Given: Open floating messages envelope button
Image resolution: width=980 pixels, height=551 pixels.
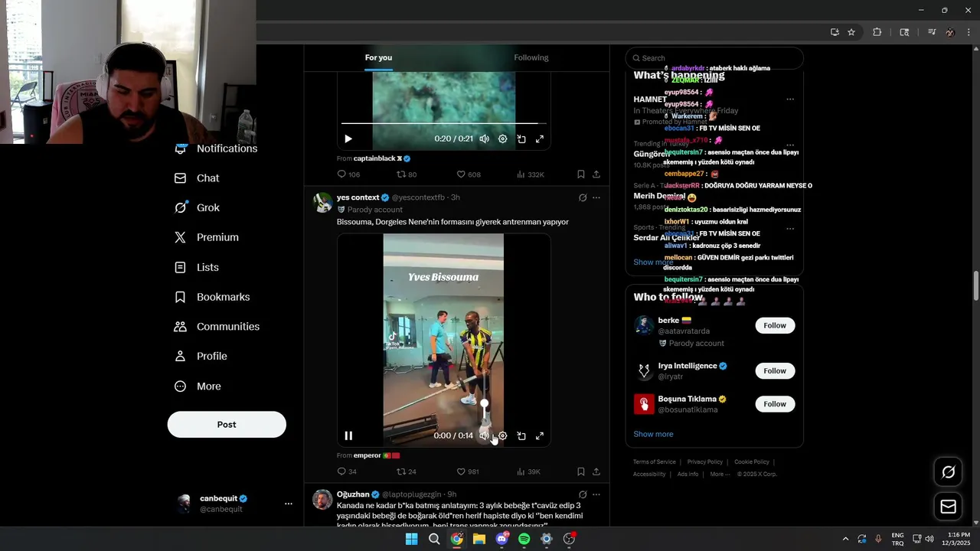Looking at the screenshot, I should (948, 506).
